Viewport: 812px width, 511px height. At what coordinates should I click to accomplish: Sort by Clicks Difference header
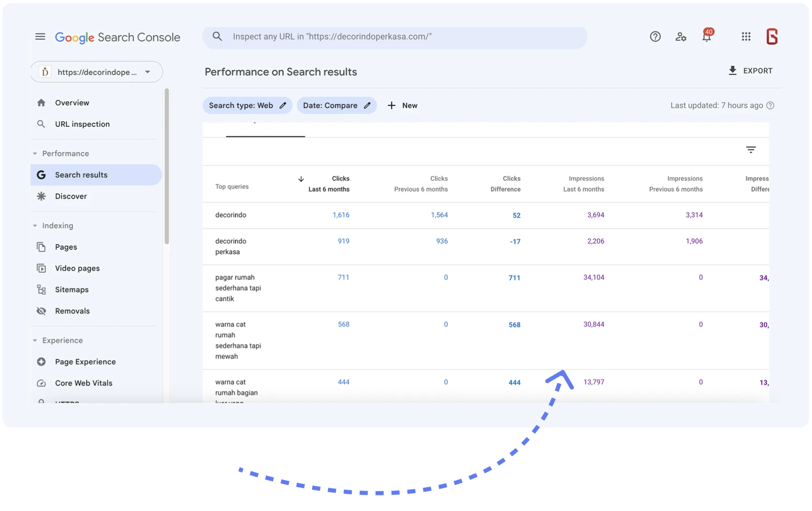pos(505,184)
